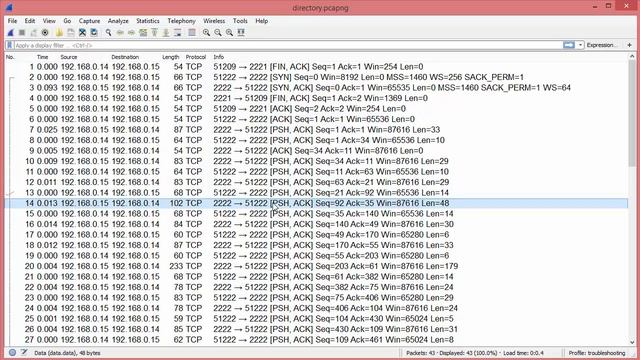
Task: Zoom out the packet text
Action: (218, 33)
